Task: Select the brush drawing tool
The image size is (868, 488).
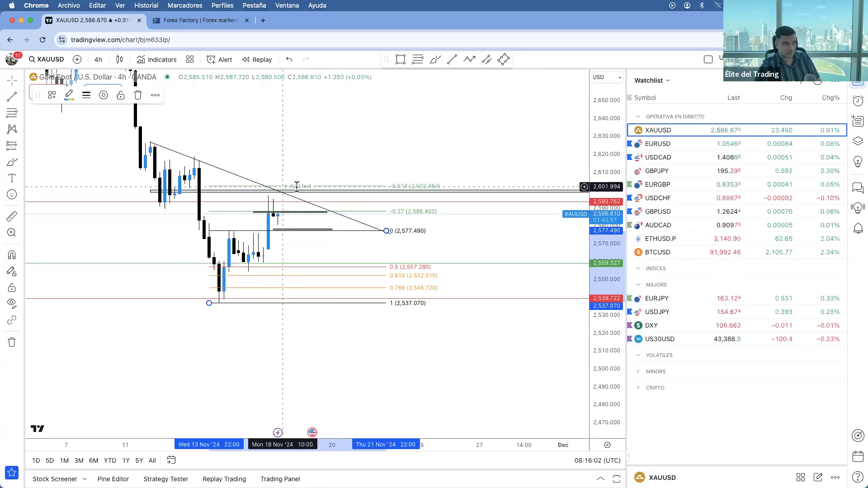Action: pyautogui.click(x=12, y=162)
